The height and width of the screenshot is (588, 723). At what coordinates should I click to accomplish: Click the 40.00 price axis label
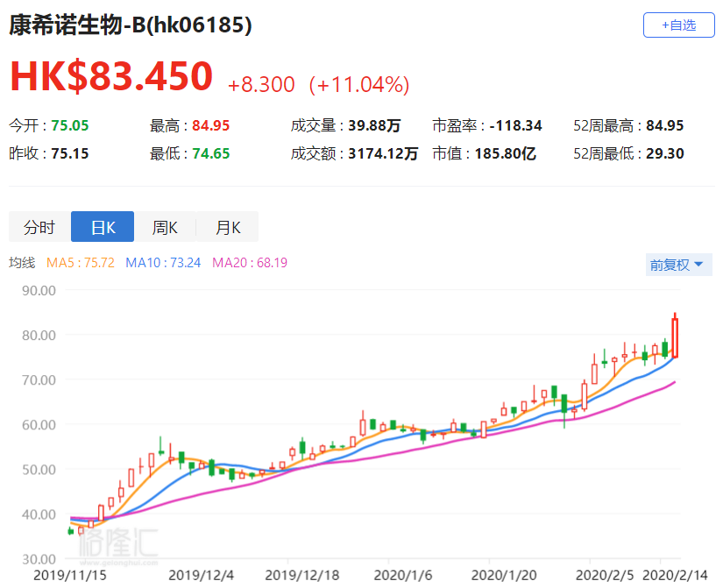click(x=39, y=514)
